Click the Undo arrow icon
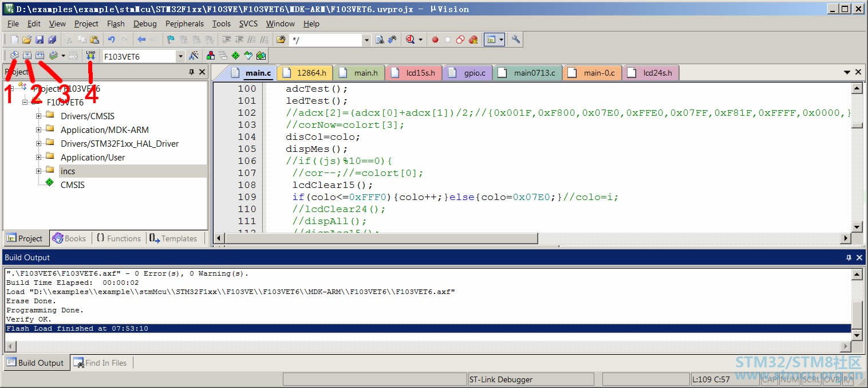This screenshot has height=388, width=868. [111, 40]
